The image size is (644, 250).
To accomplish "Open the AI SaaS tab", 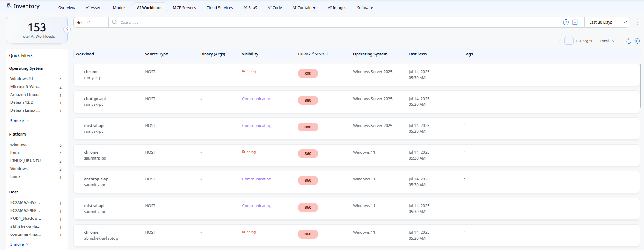I will pyautogui.click(x=250, y=8).
